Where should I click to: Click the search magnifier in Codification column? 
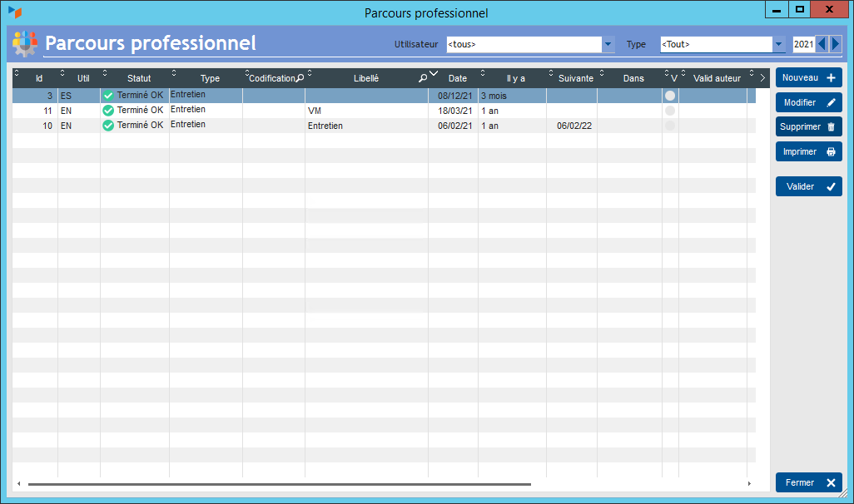click(300, 78)
